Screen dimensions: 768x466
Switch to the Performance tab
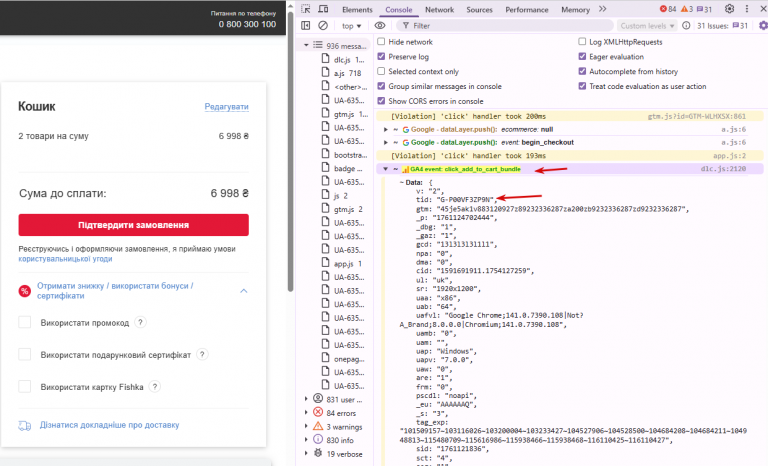[527, 9]
